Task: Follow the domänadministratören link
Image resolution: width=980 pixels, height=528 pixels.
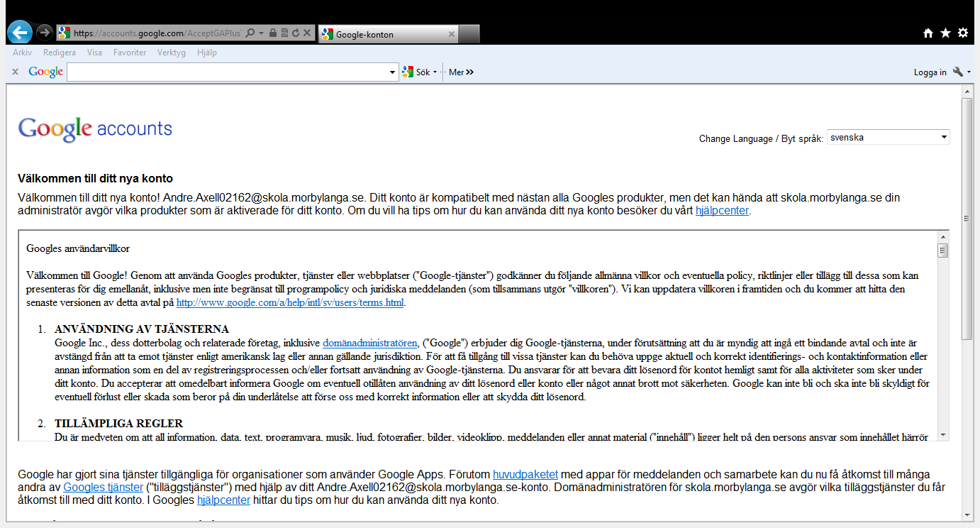Action: 370,343
